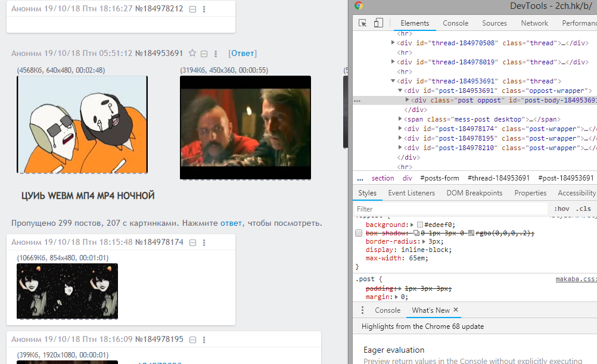597x364 pixels.
Task: Collapse post №184978212 with the minus icon
Action: 192,9
